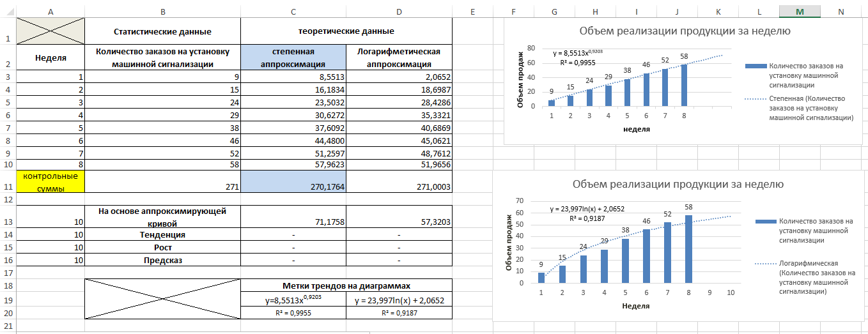Viewport: 868px width, 334px height.
Task: Click cell 'Логарифметическая аппроксимация'
Action: (399, 57)
